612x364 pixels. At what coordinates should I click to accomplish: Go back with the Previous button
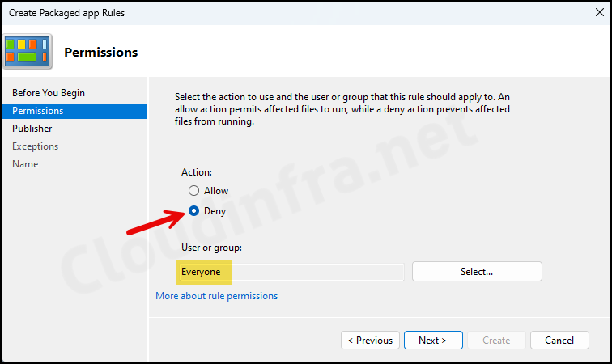click(370, 341)
